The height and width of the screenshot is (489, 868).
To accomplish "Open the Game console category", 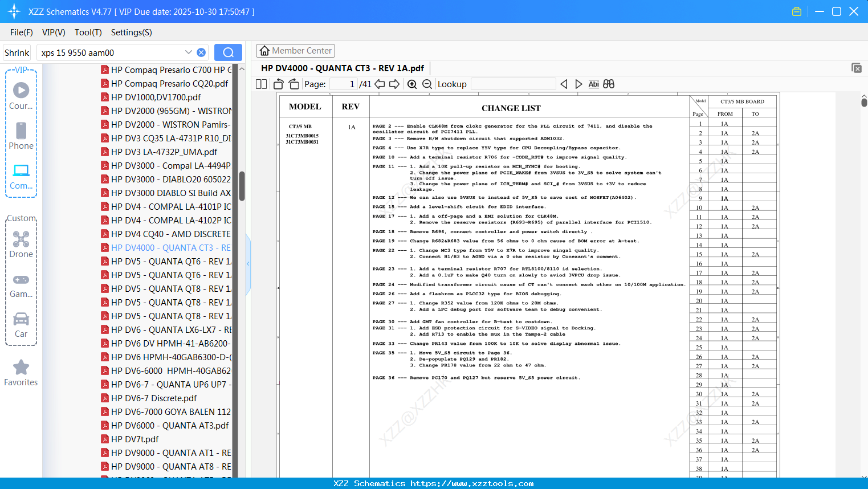I will (x=21, y=285).
